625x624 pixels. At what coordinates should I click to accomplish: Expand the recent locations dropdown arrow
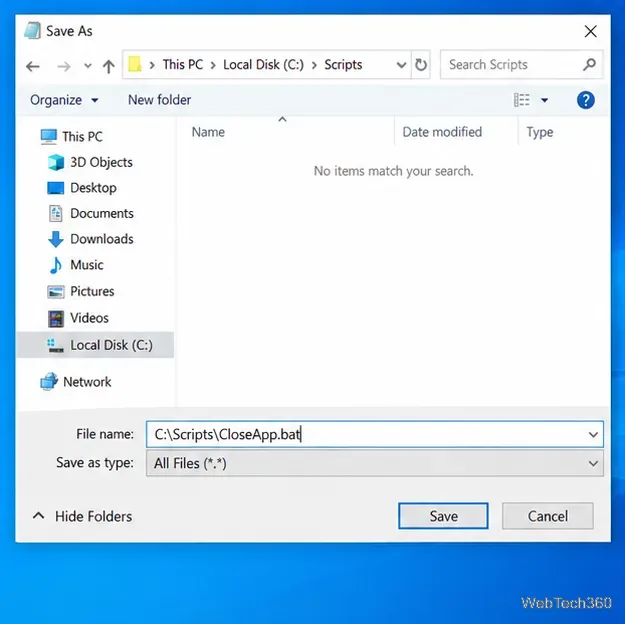pyautogui.click(x=88, y=66)
